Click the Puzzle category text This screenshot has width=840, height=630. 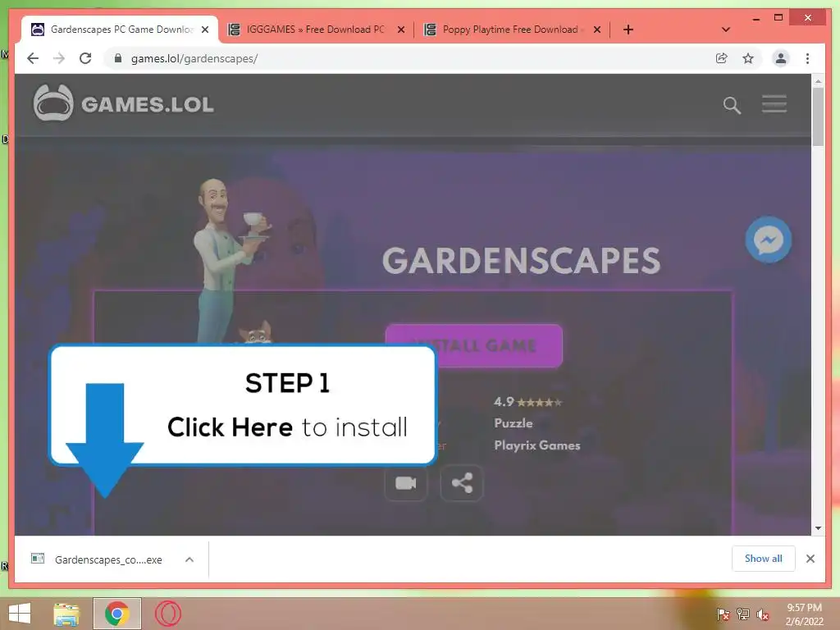(514, 423)
